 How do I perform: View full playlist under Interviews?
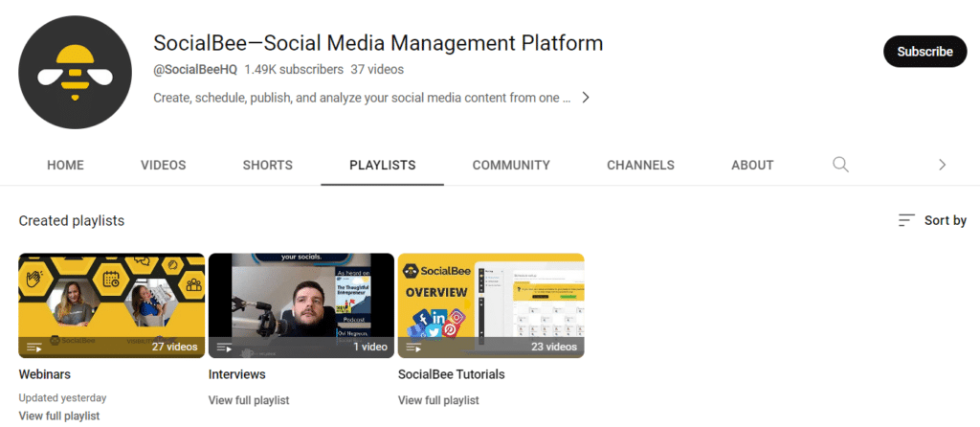[249, 400]
